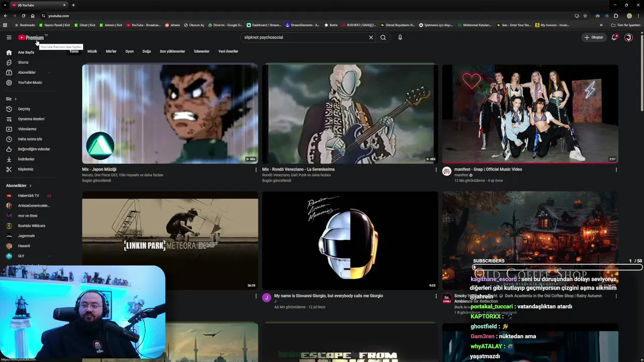Viewport: 644px width, 362px height.
Task: Open more options for Mix - Japon Müziği
Action: point(256,170)
